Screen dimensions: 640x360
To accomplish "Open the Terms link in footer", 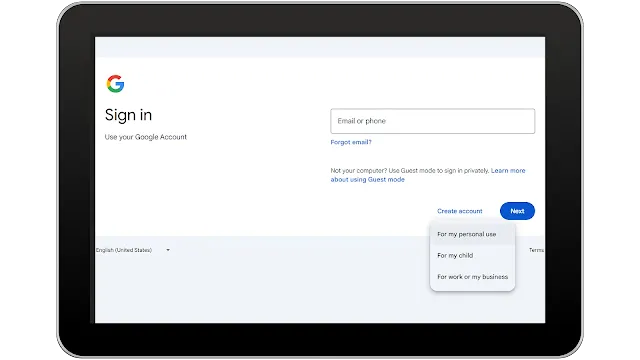I will 536,250.
